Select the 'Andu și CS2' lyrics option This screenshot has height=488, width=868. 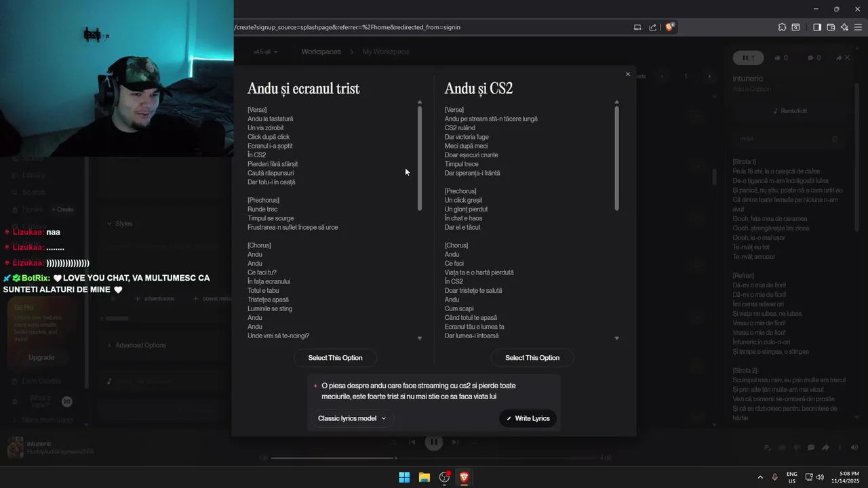[x=532, y=358]
